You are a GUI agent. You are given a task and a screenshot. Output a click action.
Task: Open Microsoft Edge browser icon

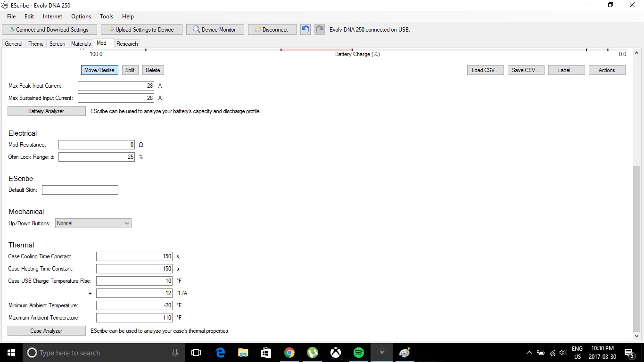[220, 353]
